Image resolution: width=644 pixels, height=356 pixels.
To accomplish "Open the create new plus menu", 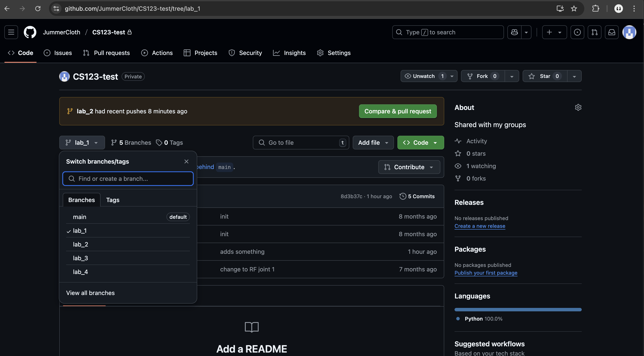I will click(x=554, y=32).
